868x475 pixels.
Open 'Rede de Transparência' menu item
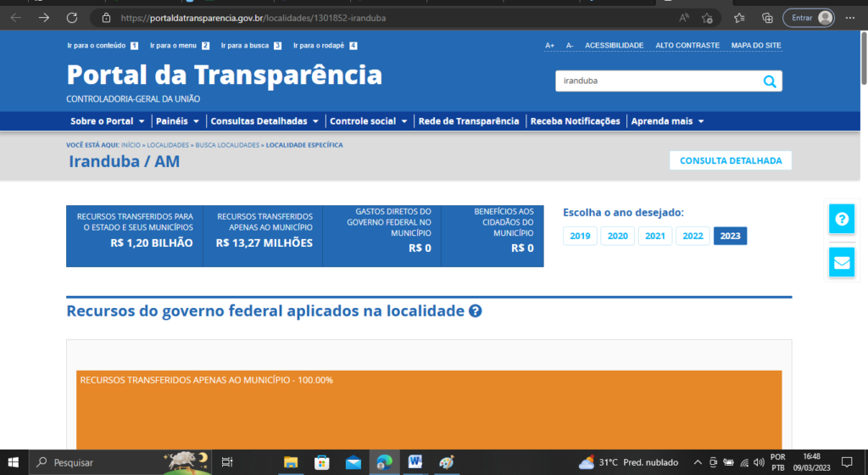(469, 121)
